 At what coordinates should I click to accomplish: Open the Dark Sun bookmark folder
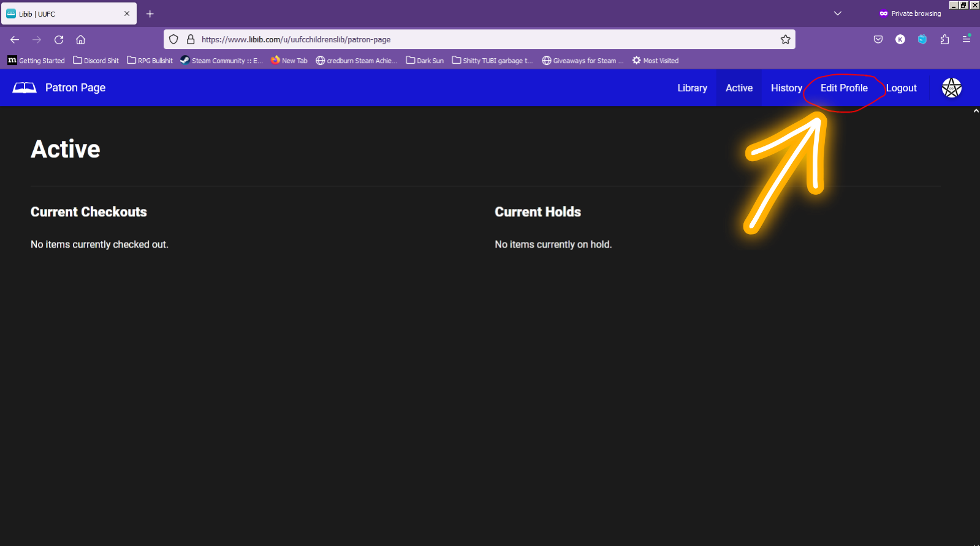(425, 61)
